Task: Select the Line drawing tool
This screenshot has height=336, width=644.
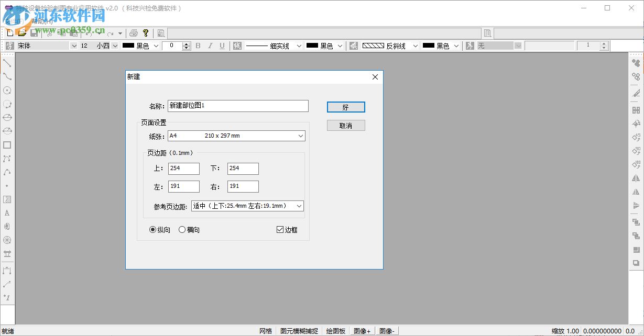Action: pyautogui.click(x=6, y=64)
